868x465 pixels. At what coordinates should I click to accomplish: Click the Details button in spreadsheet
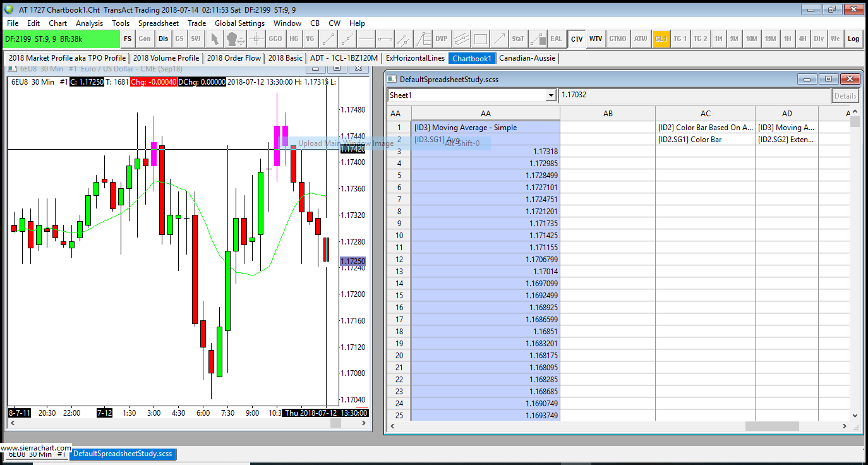(x=845, y=96)
